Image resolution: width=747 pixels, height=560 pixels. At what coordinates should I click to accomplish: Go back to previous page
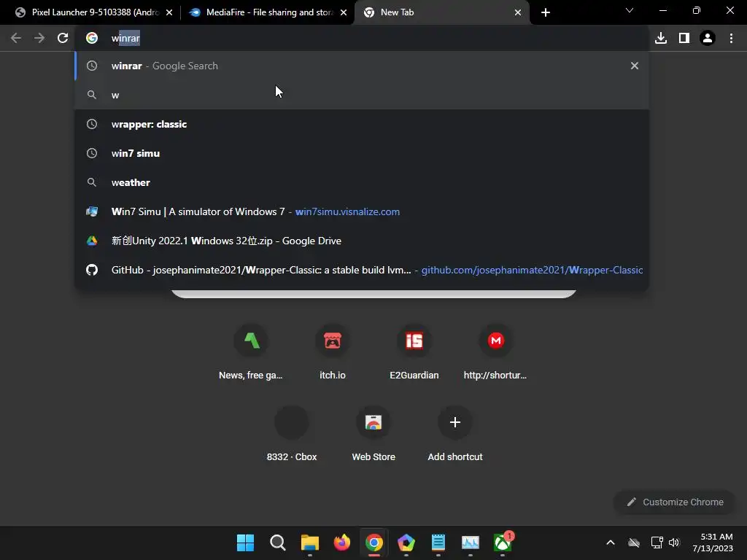(16, 38)
